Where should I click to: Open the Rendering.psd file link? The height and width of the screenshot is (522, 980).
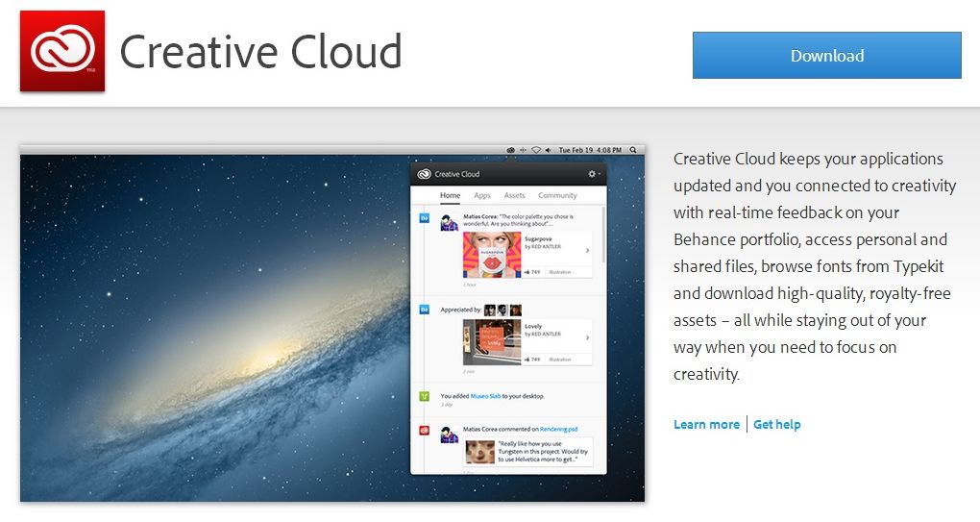coord(559,429)
